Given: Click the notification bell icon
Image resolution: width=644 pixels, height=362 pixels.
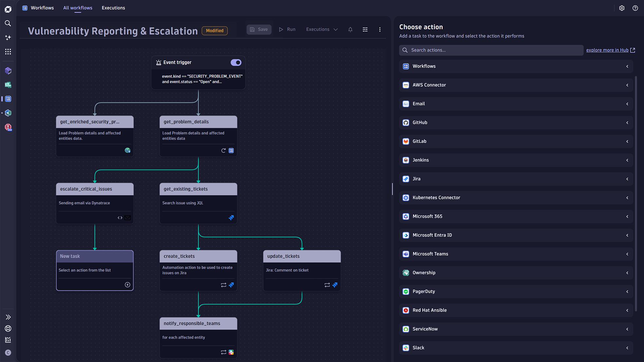Looking at the screenshot, I should [350, 29].
